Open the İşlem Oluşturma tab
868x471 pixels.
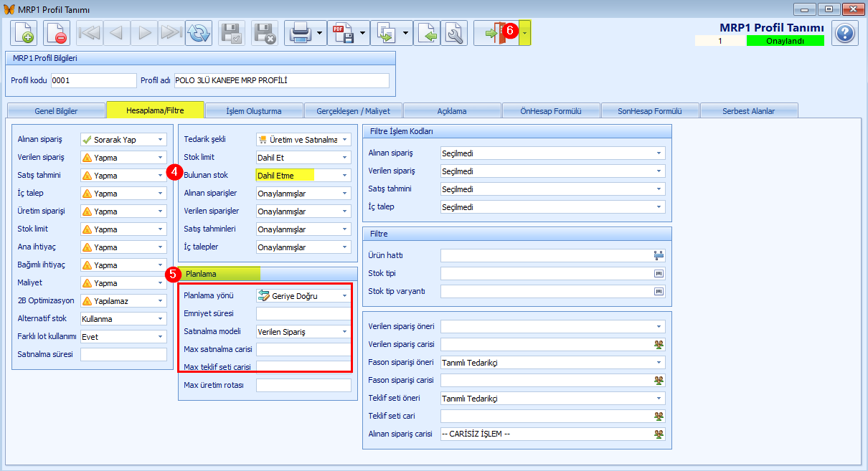coord(254,111)
